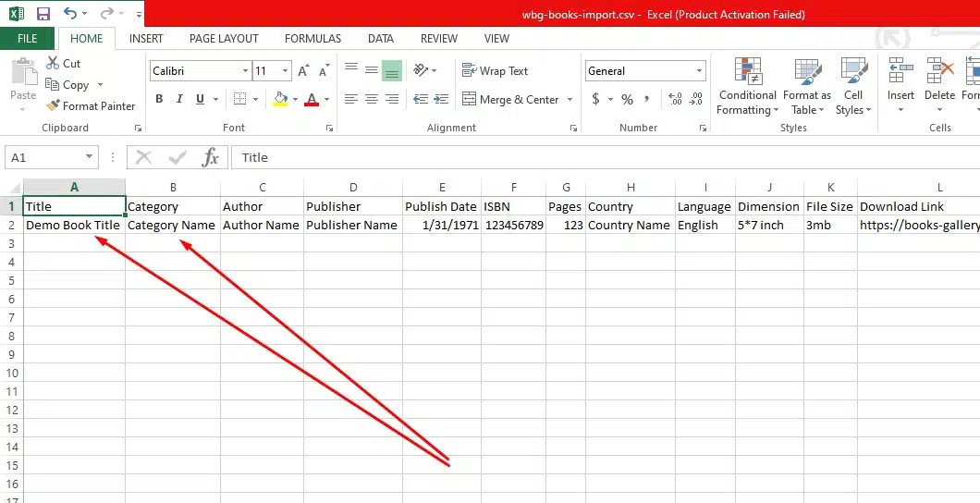Screen dimensions: 980x503
Task: Select Middle Align icon
Action: click(372, 70)
